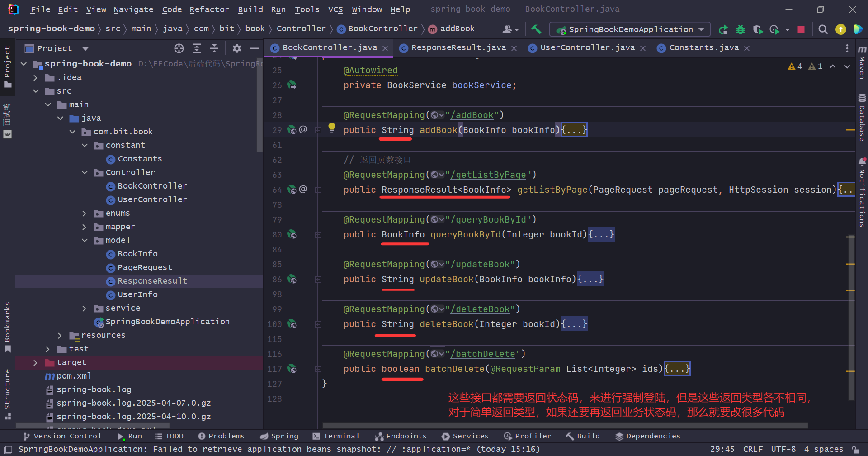Screen dimensions: 868x456
Task: Open the Database tool window
Action: click(x=862, y=118)
